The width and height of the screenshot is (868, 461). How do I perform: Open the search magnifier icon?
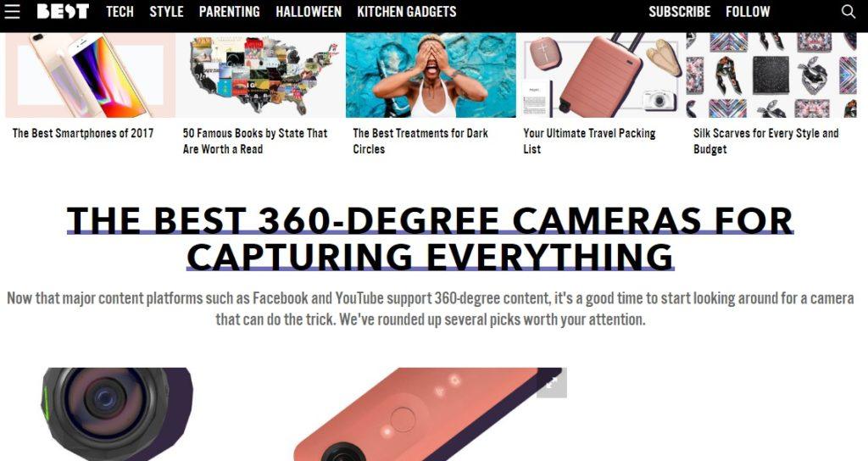tap(848, 11)
